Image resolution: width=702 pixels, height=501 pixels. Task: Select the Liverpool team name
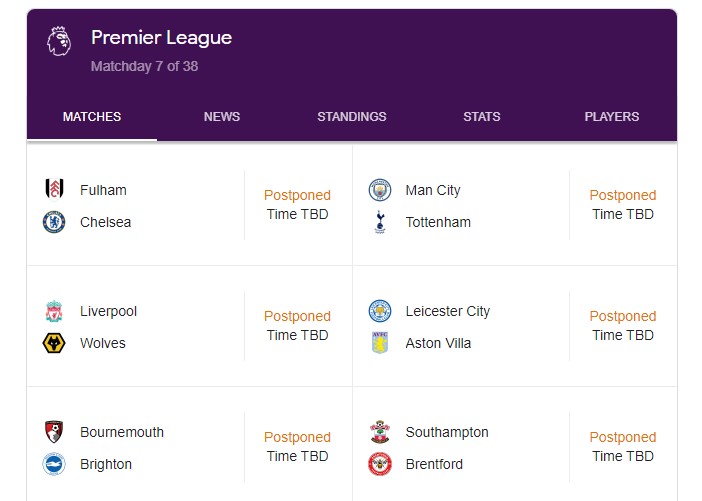click(x=108, y=311)
